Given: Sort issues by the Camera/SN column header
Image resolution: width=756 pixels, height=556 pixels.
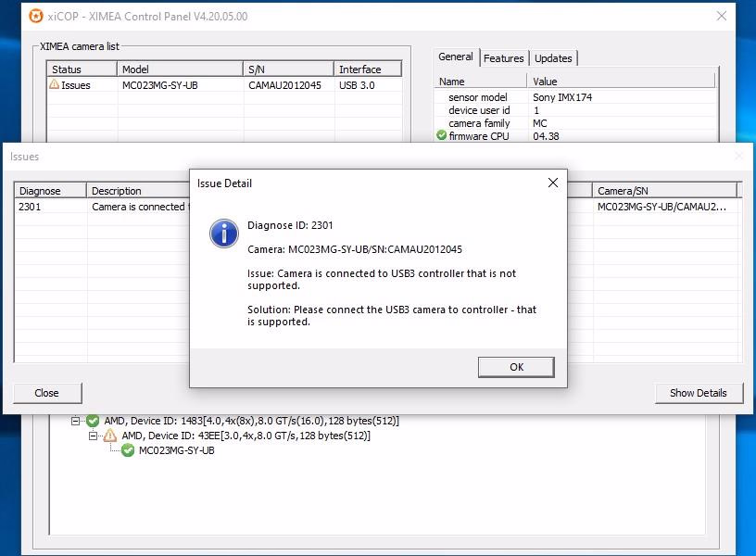Looking at the screenshot, I should click(x=664, y=191).
